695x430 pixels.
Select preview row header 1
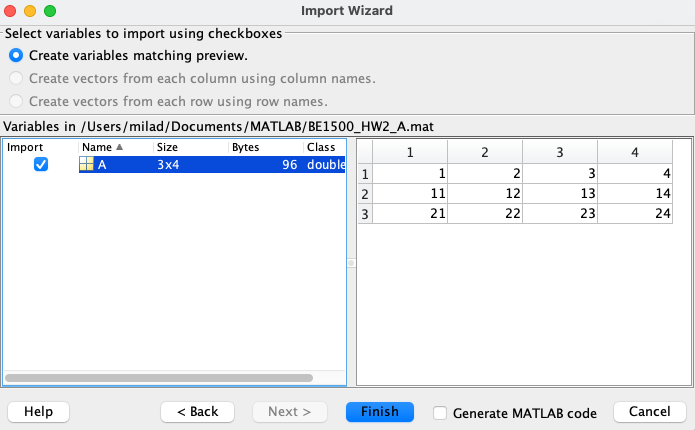pyautogui.click(x=365, y=174)
